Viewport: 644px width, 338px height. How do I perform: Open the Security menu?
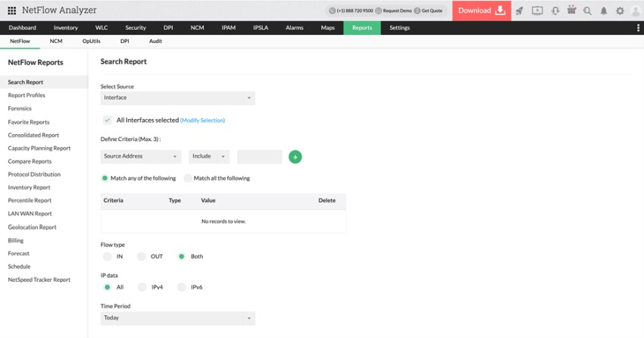coord(136,27)
